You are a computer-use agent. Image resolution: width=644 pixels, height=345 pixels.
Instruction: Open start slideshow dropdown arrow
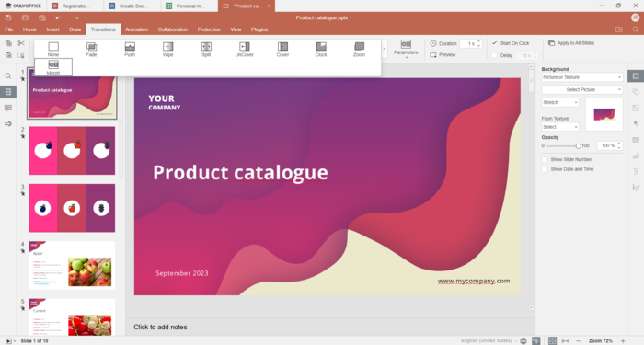tap(15, 341)
